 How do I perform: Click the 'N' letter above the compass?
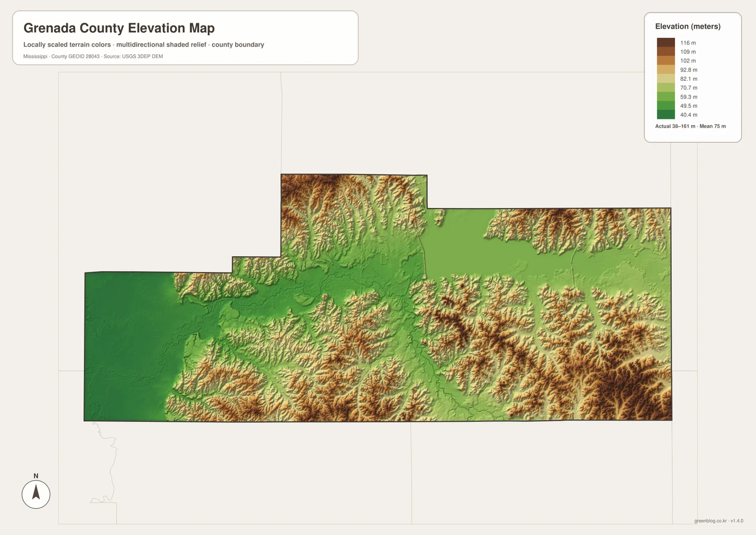[36, 476]
